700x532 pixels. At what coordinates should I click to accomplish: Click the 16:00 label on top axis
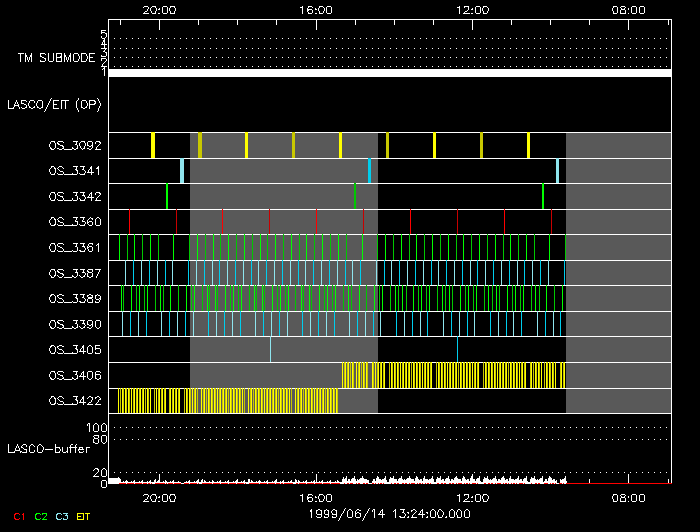click(315, 9)
